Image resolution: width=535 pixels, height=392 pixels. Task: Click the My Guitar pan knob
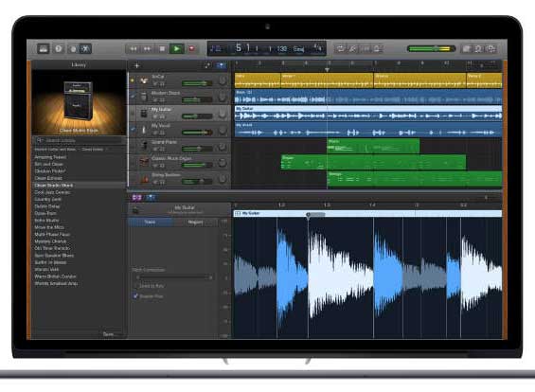coord(223,114)
